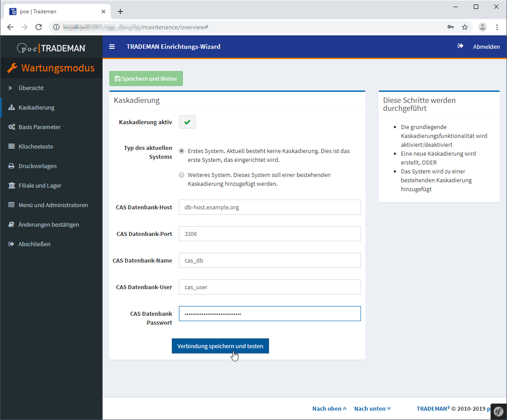Image resolution: width=507 pixels, height=420 pixels.
Task: Open Menü und Administratoren in sidebar
Action: [52, 205]
